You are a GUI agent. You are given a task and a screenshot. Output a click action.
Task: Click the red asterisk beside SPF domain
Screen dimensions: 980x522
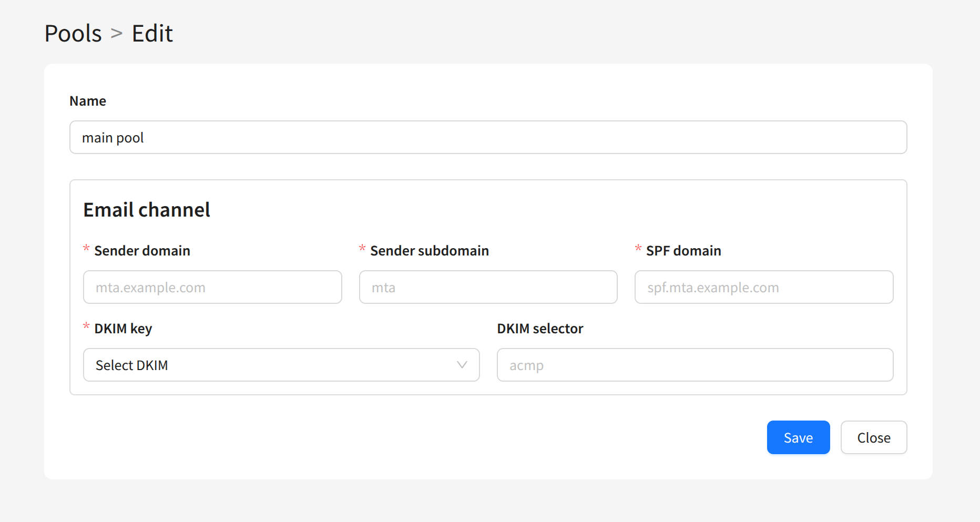pyautogui.click(x=638, y=248)
